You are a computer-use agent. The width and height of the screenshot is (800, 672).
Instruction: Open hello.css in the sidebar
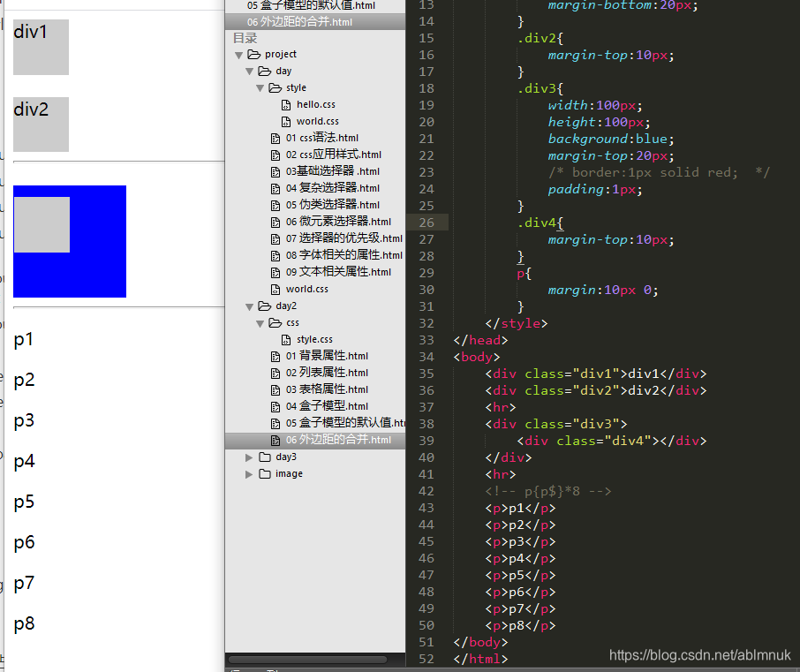(x=316, y=104)
